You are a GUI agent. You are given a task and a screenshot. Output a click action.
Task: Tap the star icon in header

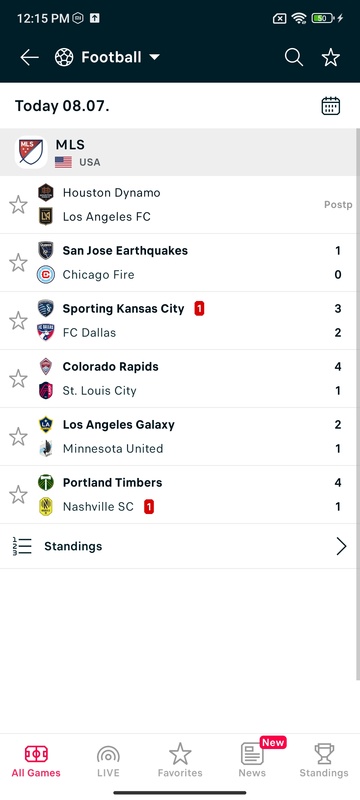pos(330,58)
